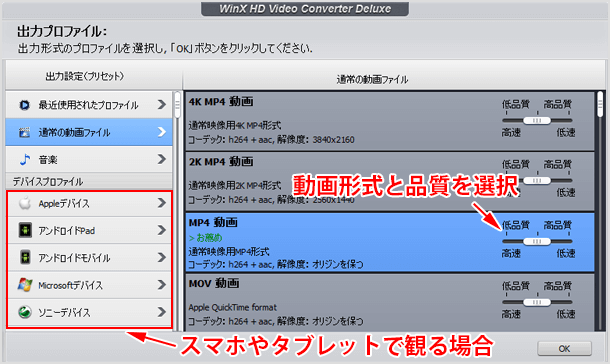Confirm selection with the OK button
The height and width of the screenshot is (364, 610).
pyautogui.click(x=564, y=348)
